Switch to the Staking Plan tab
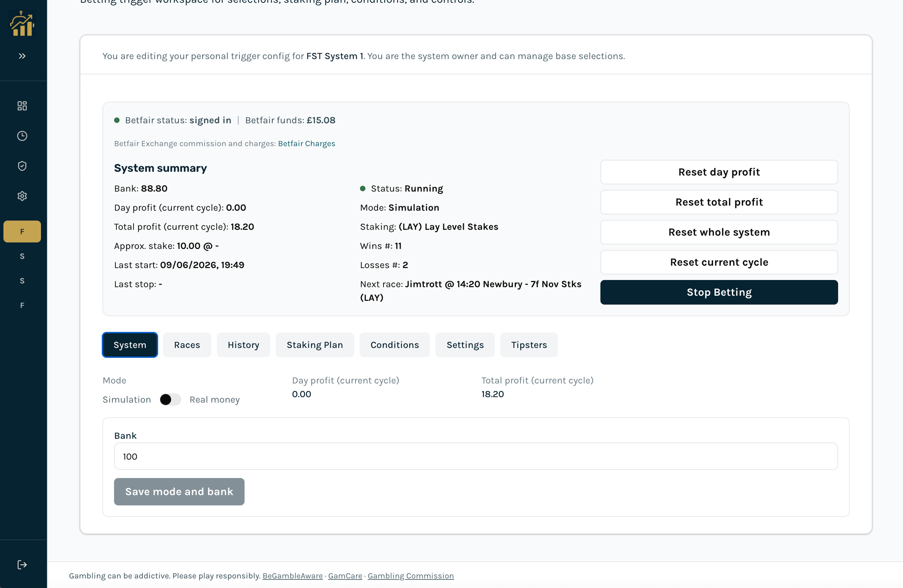Viewport: 903px width, 588px height. click(315, 345)
